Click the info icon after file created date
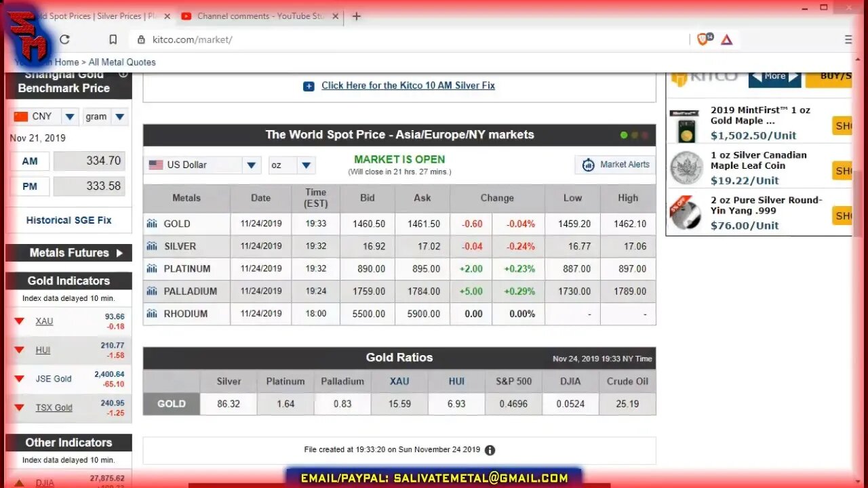Image resolution: width=868 pixels, height=488 pixels. [490, 450]
